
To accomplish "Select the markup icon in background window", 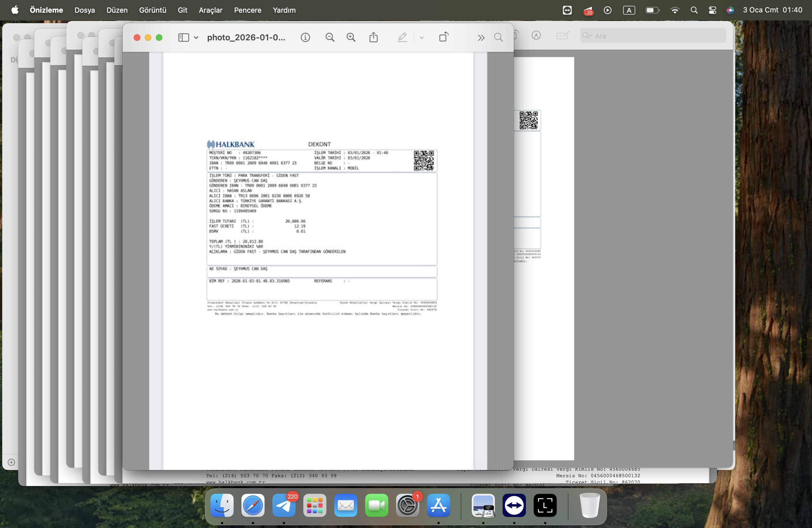I will tap(536, 35).
